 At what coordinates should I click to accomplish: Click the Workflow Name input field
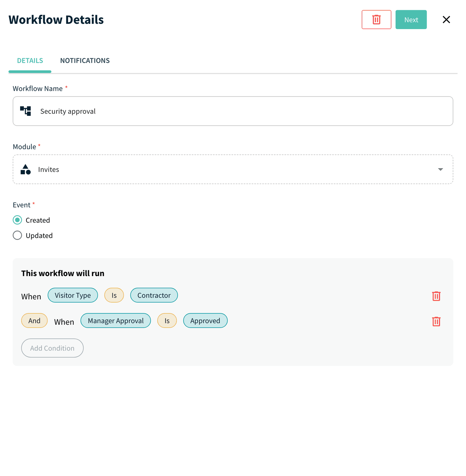[x=233, y=111]
